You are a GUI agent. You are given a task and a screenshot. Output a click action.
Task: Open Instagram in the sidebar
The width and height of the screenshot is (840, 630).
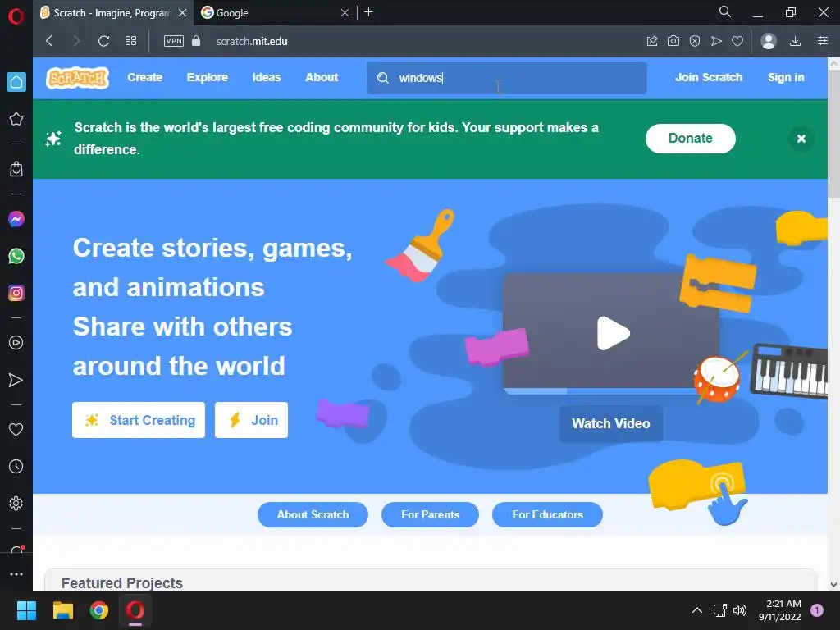(x=16, y=293)
